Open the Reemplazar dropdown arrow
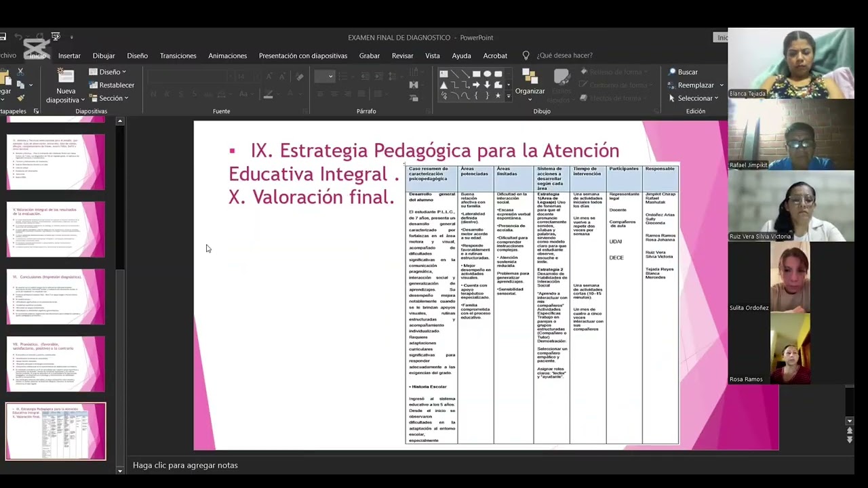The image size is (868, 488). click(720, 85)
